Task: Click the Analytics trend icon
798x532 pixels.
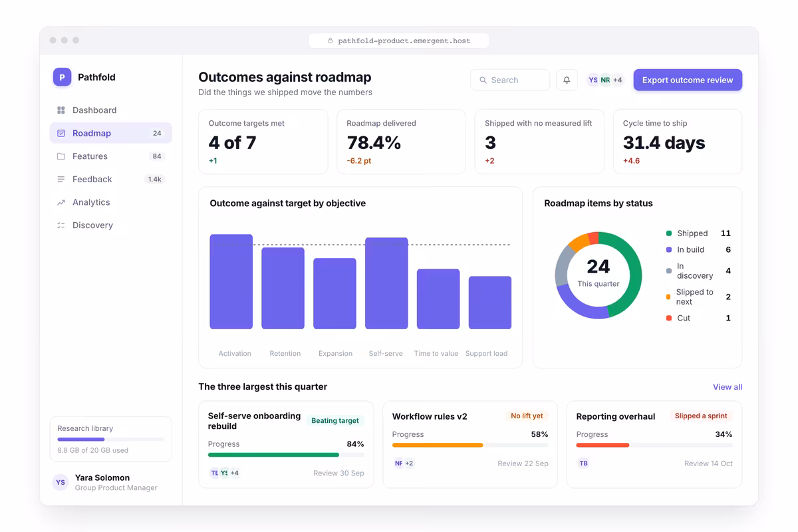Action: (x=61, y=202)
